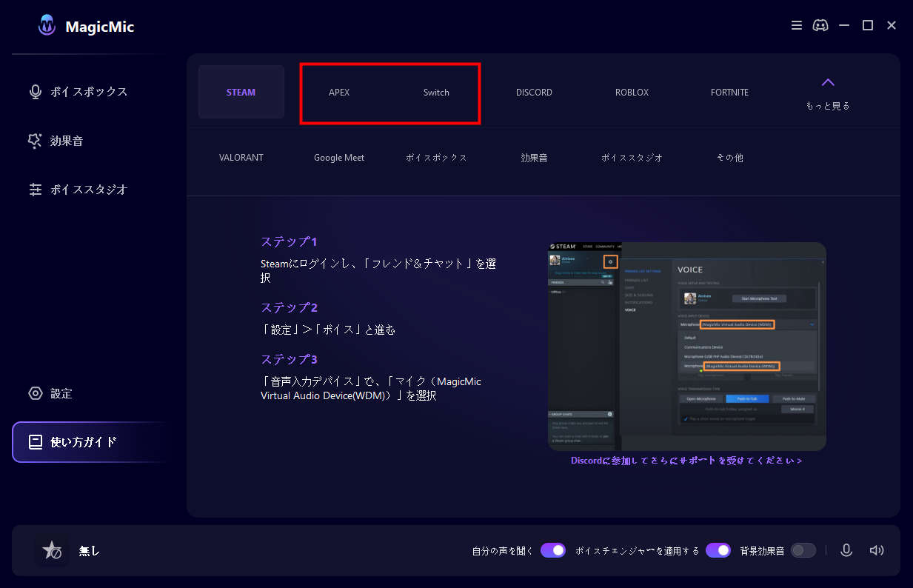Select the STEAM guide tab
The width and height of the screenshot is (913, 588).
coord(241,93)
